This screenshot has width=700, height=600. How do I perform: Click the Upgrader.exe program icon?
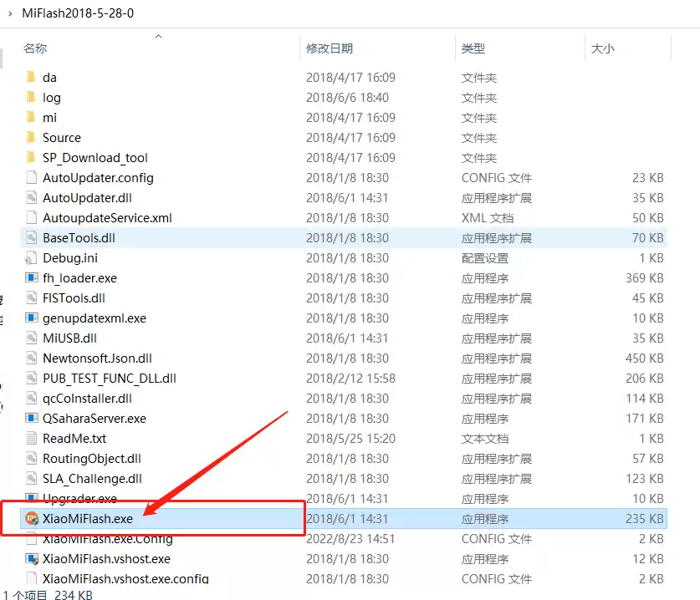(x=33, y=498)
